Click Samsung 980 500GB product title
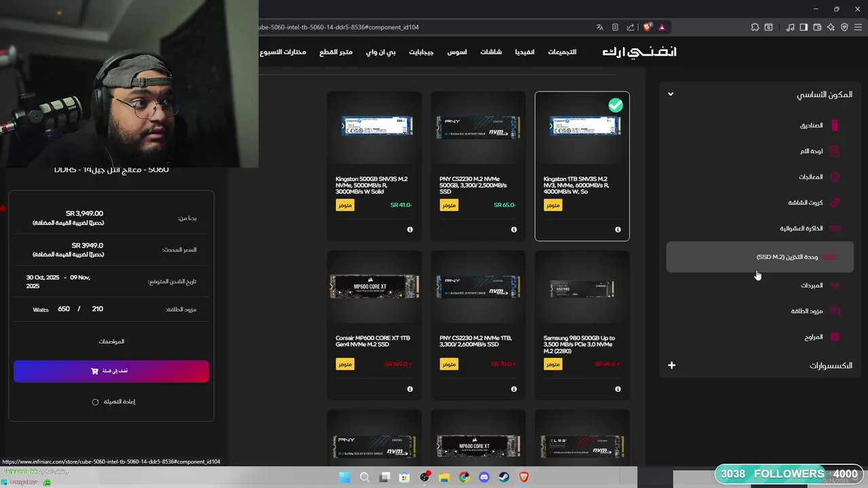This screenshot has height=488, width=868. point(580,344)
